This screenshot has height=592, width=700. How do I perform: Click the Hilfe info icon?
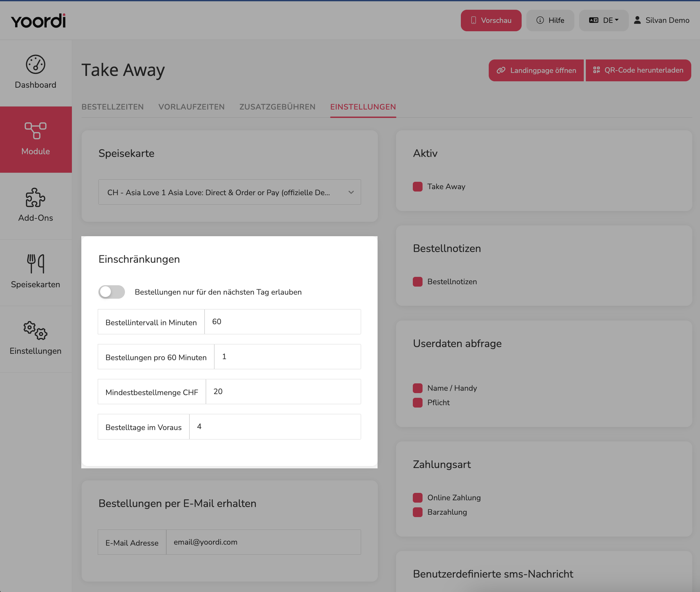click(540, 20)
